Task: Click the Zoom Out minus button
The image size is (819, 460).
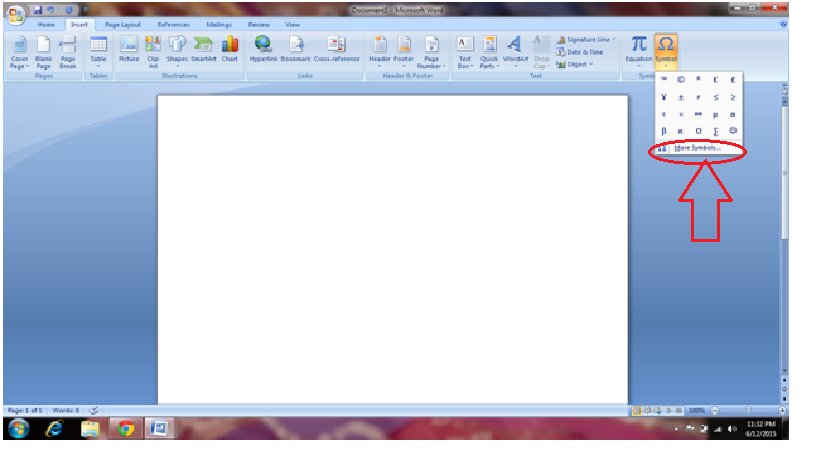Action: pos(715,411)
